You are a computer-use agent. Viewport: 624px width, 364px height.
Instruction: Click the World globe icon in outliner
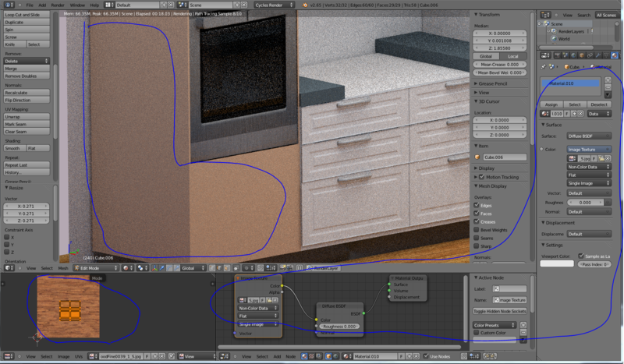tap(554, 39)
